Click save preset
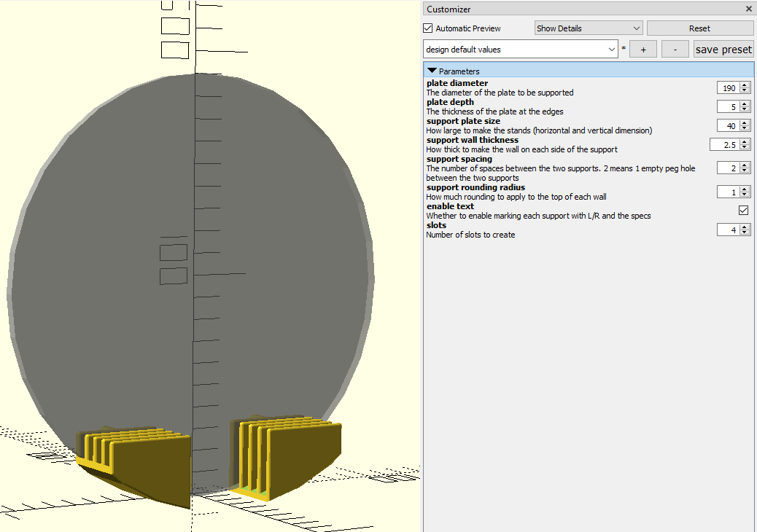This screenshot has height=532, width=757. click(x=723, y=48)
